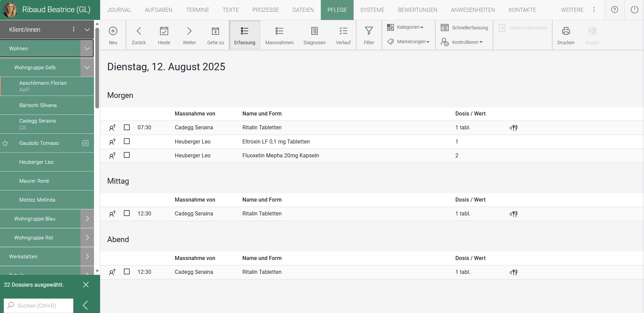
Task: Expand the Wohngruppe Blau group
Action: (87, 219)
